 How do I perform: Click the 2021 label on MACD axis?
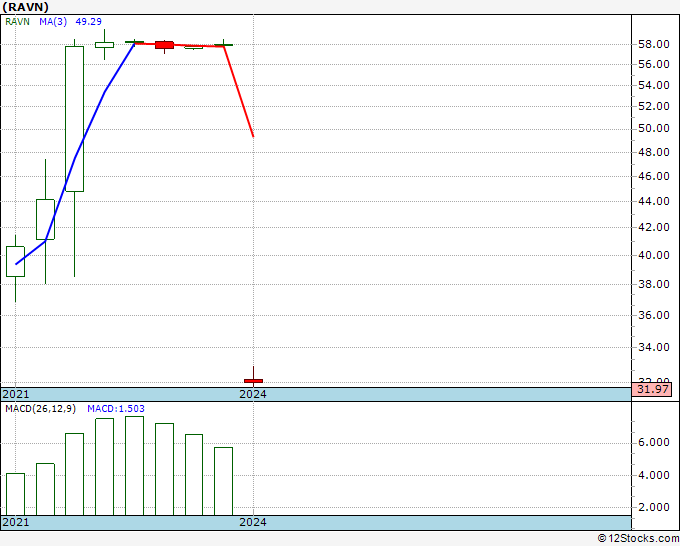tap(16, 522)
